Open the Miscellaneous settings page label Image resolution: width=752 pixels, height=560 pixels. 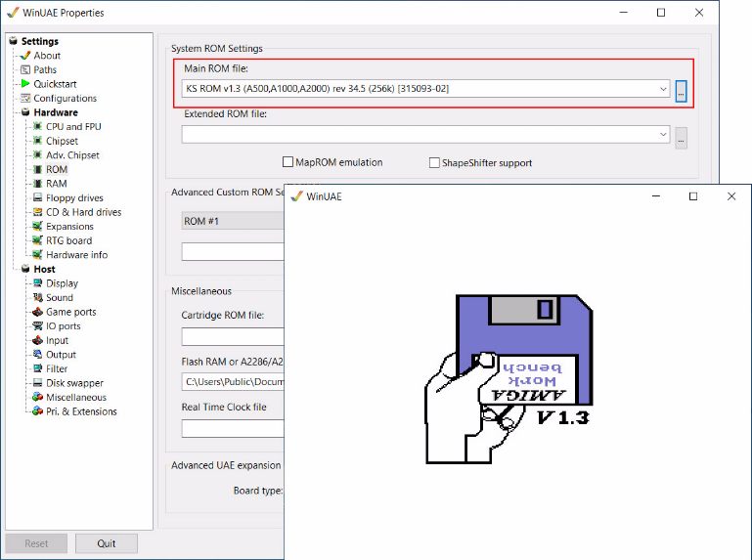pyautogui.click(x=75, y=398)
